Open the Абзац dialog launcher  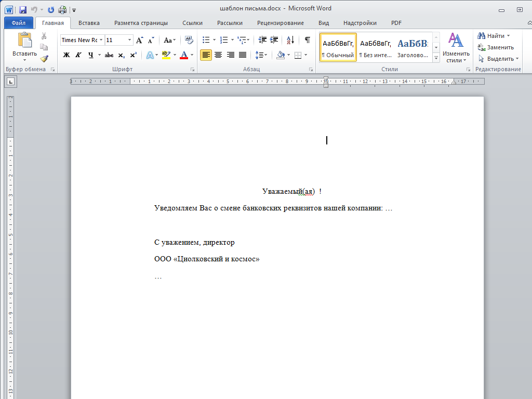311,70
